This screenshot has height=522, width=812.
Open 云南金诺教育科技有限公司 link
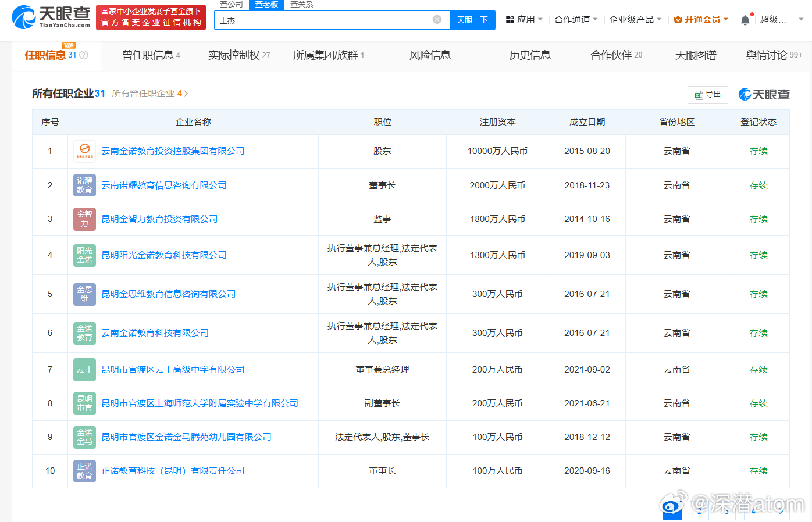click(155, 333)
